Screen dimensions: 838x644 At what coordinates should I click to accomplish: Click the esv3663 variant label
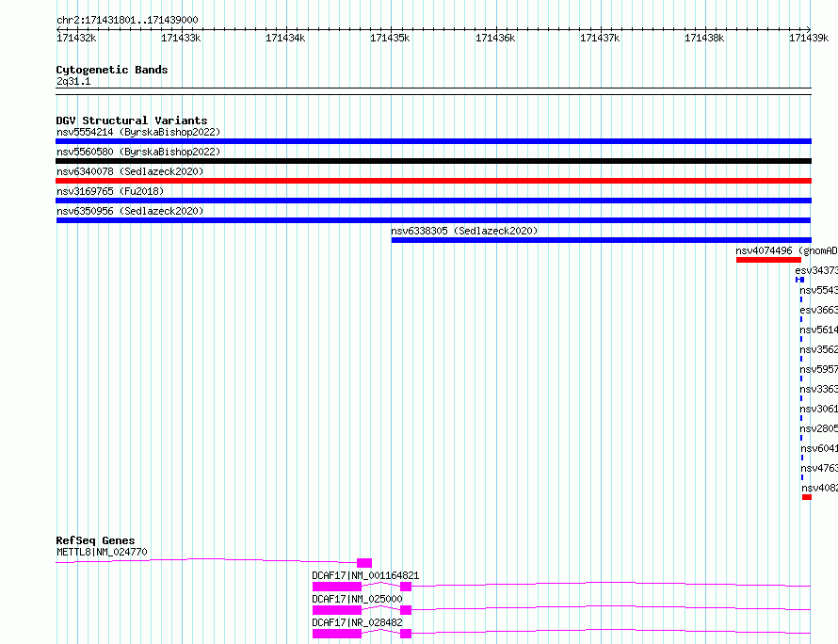click(818, 310)
